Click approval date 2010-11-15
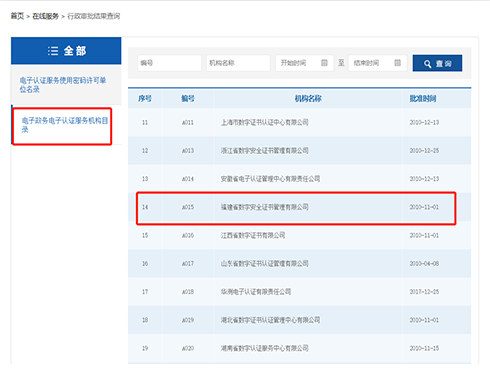 424,348
